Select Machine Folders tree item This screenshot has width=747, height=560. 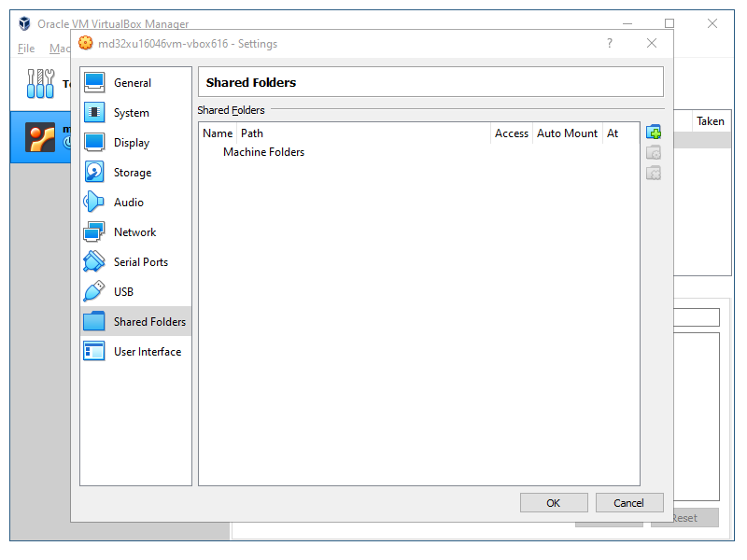[x=263, y=152]
